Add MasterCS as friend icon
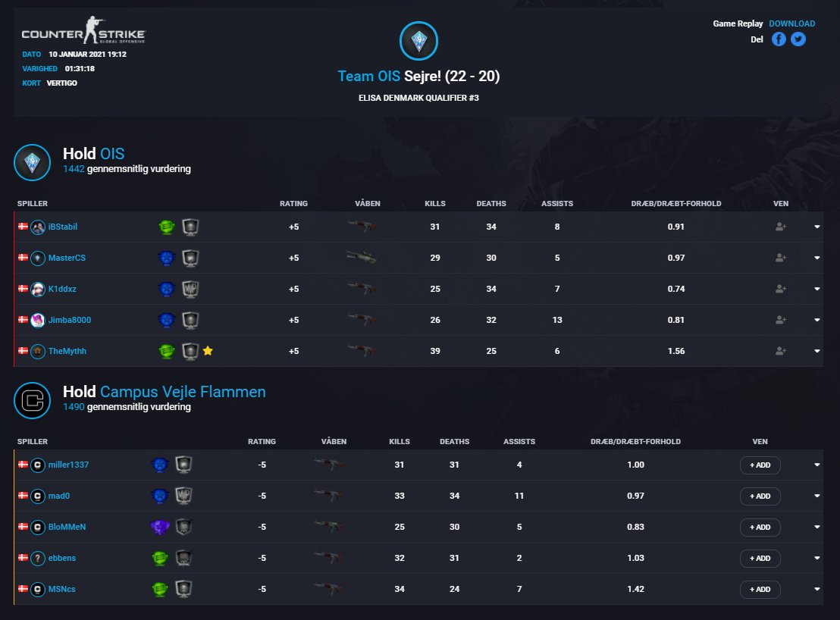This screenshot has height=620, width=840. click(781, 258)
